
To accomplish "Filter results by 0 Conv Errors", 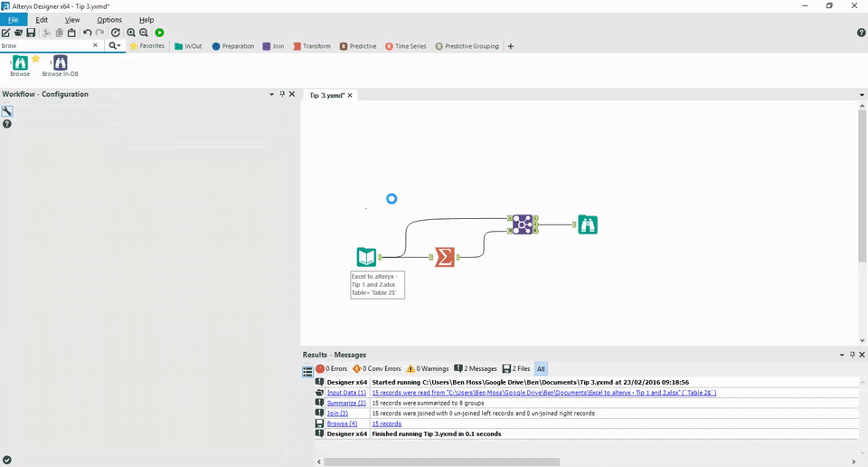I will [x=376, y=368].
